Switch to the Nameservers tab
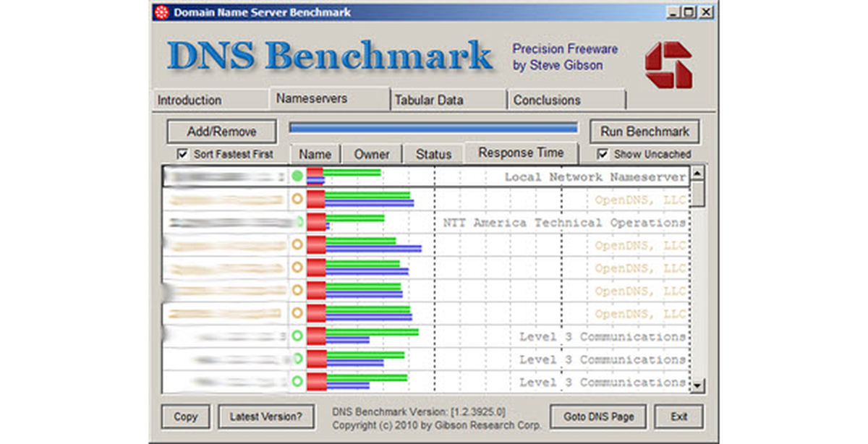This screenshot has width=868, height=444. click(x=328, y=98)
